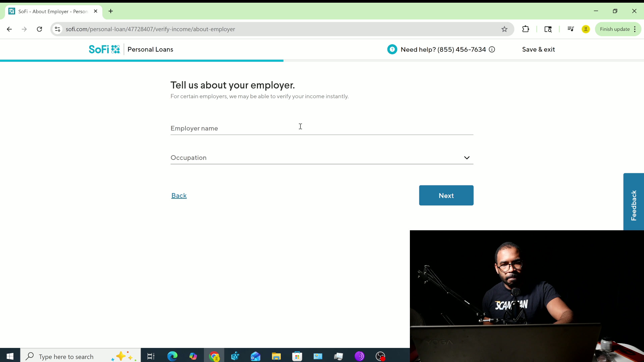Click the help question mark icon
Viewport: 644px width, 362px height.
coord(392,49)
